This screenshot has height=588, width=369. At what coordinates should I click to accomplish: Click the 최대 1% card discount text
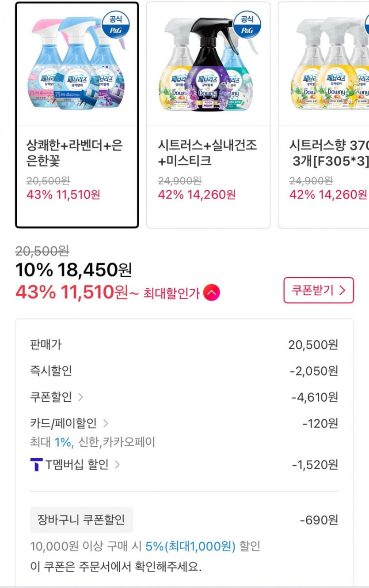[49, 442]
